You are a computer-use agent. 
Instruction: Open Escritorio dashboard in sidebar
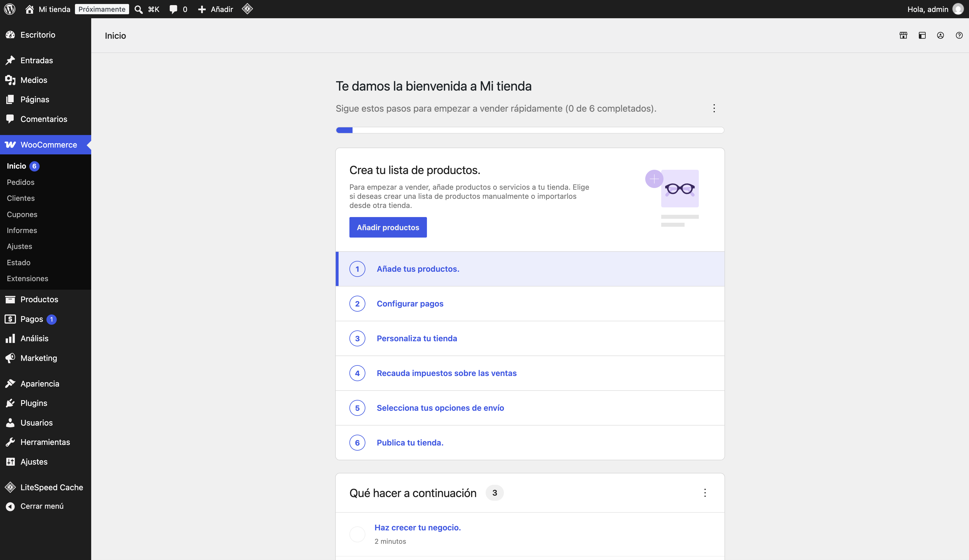click(45, 34)
